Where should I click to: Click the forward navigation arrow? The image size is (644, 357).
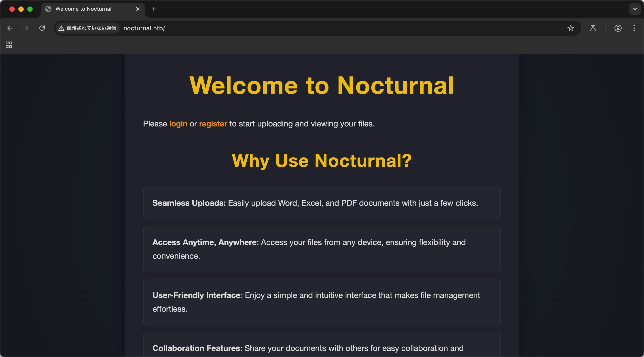[x=26, y=28]
